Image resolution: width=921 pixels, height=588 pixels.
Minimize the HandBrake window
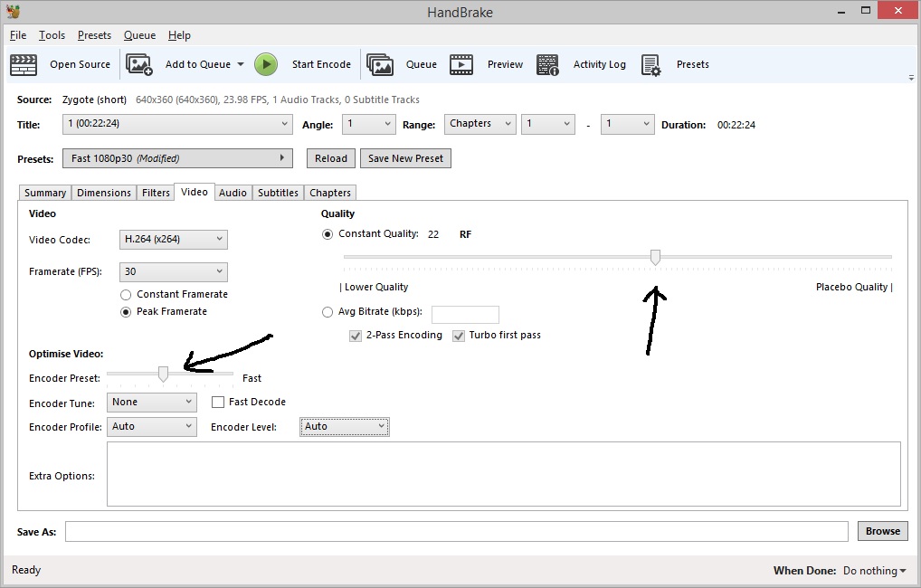[x=841, y=11]
